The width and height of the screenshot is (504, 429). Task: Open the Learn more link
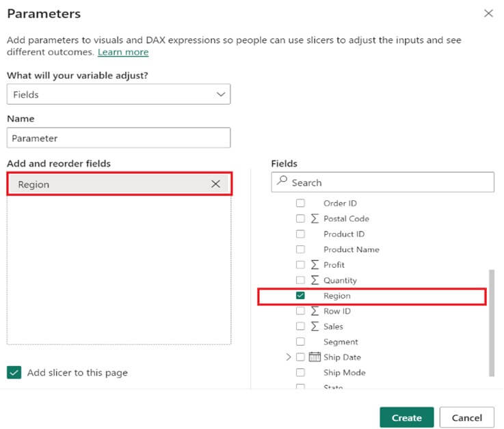click(123, 52)
